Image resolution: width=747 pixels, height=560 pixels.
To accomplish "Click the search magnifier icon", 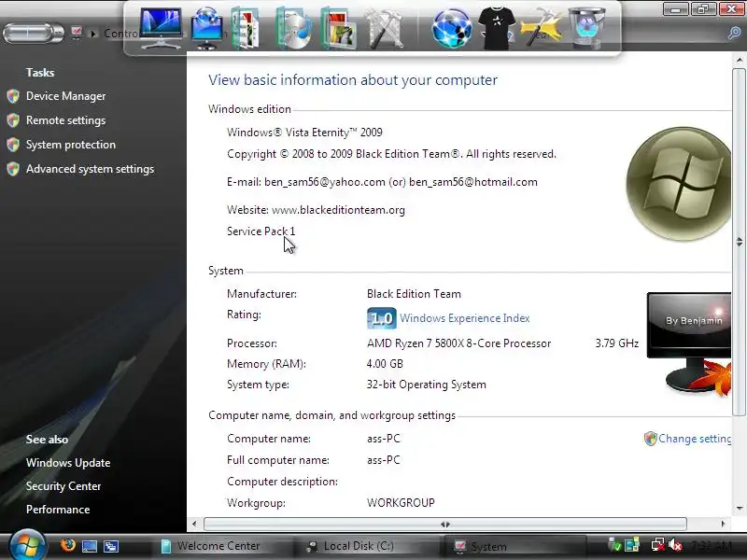I will click(x=734, y=34).
